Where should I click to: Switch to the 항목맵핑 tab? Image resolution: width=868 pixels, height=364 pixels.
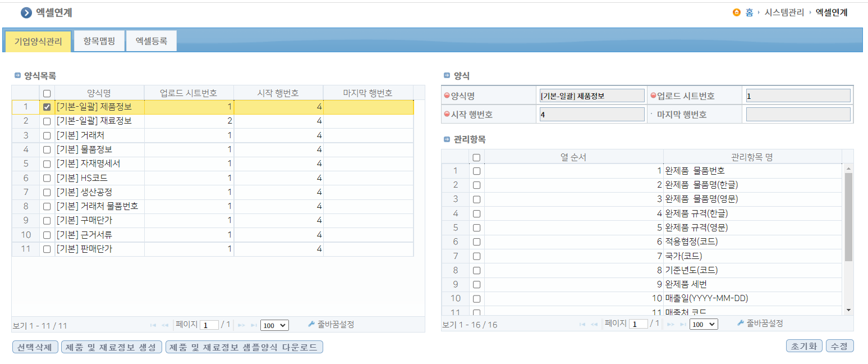click(99, 41)
